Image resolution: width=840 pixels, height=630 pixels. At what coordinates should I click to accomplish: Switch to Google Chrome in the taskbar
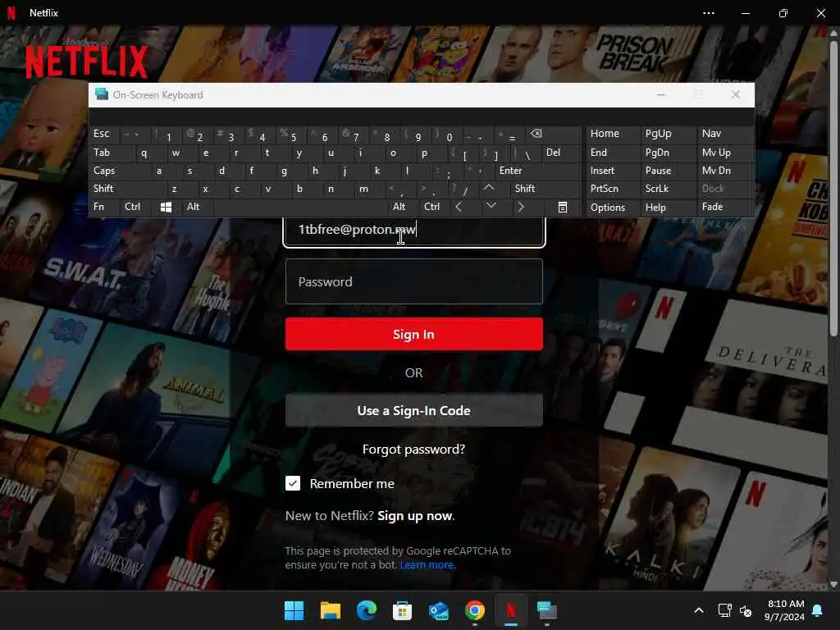coord(475,610)
